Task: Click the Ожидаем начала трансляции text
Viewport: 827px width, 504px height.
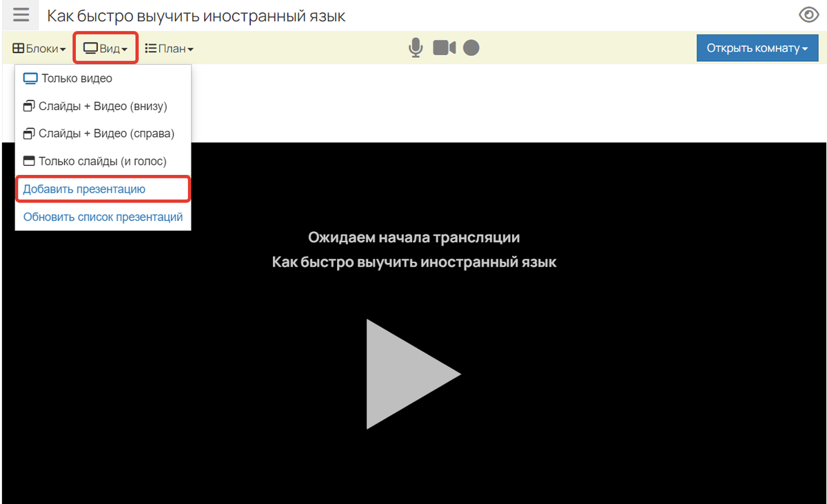Action: tap(413, 238)
